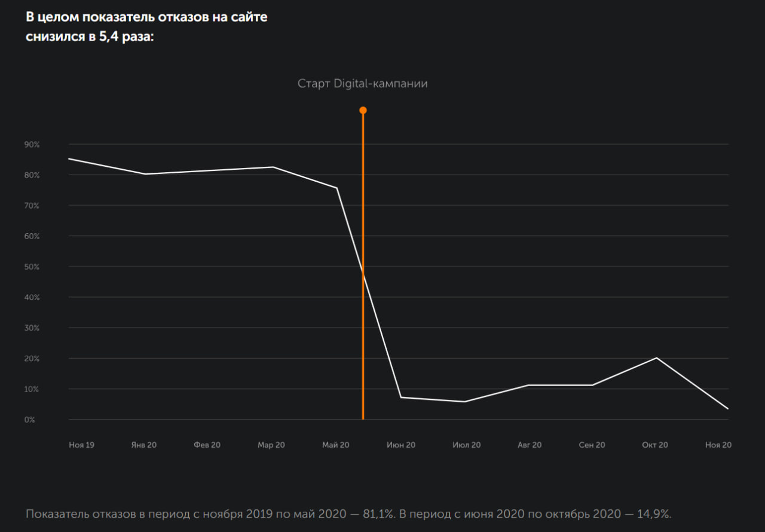Click the 90% y-axis label
This screenshot has height=532, width=765.
coord(32,145)
